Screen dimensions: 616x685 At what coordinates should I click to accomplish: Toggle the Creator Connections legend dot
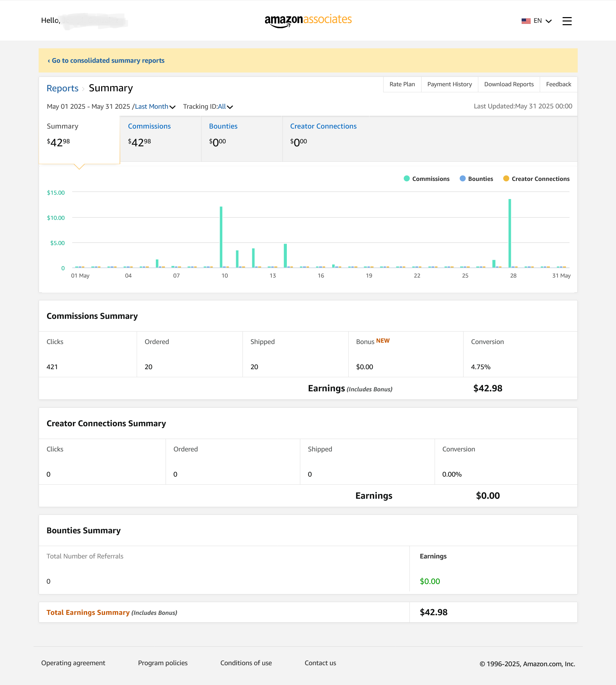pos(506,179)
